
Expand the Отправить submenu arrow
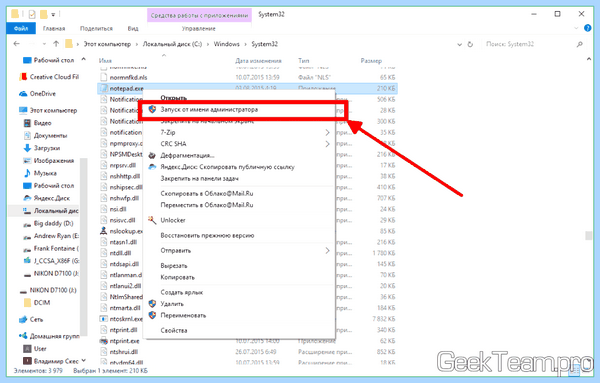tap(328, 251)
